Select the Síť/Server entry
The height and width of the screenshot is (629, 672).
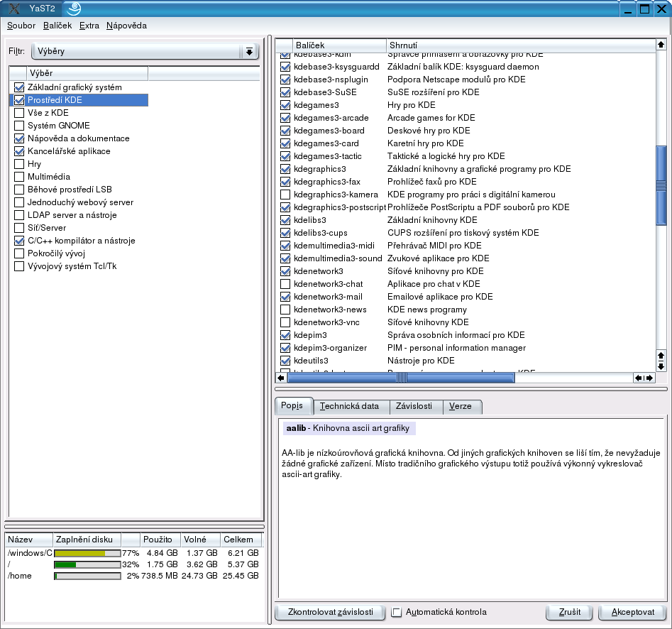point(47,228)
